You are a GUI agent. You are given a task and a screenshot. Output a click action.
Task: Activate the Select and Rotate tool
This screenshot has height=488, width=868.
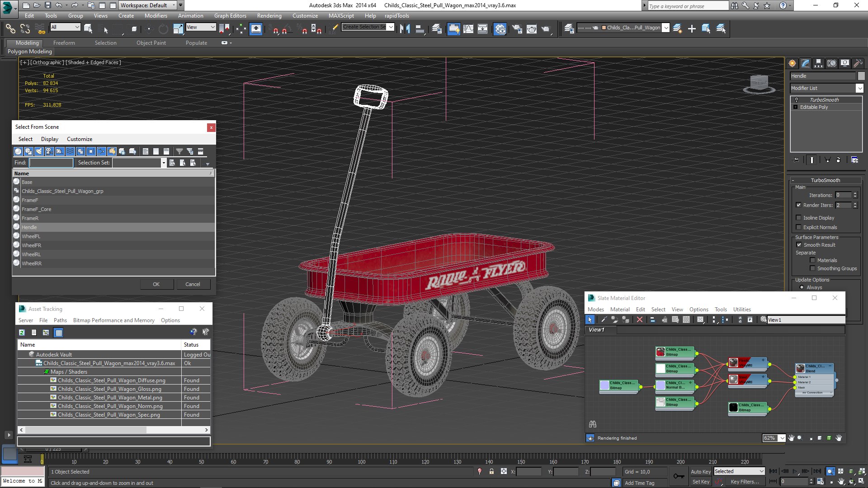point(163,29)
